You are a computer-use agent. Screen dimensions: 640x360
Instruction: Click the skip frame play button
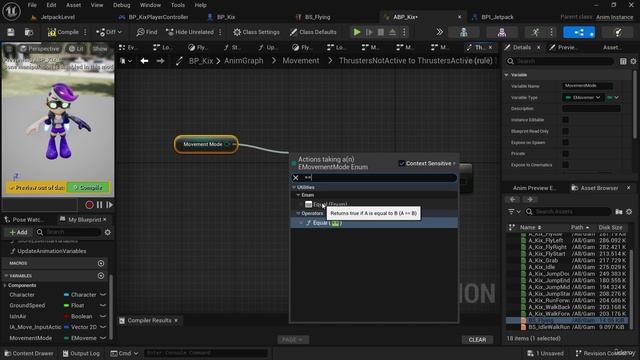(x=369, y=32)
